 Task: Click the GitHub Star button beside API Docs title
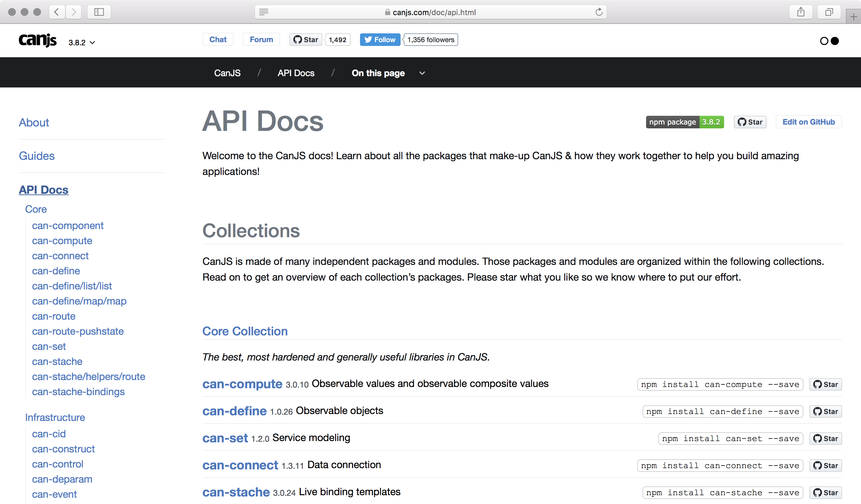point(750,122)
